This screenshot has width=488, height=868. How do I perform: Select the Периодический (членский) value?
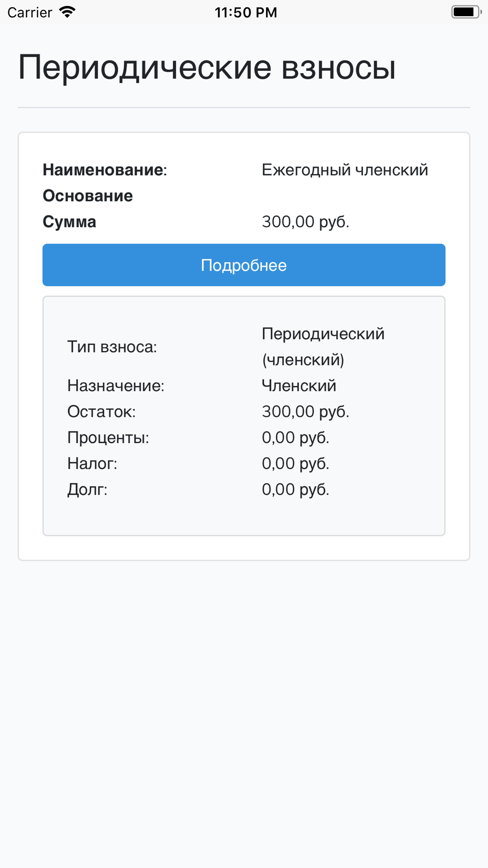coord(323,347)
